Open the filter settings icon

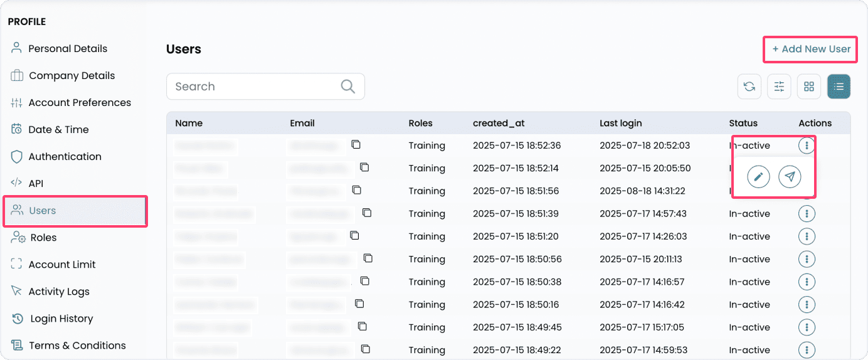(779, 87)
